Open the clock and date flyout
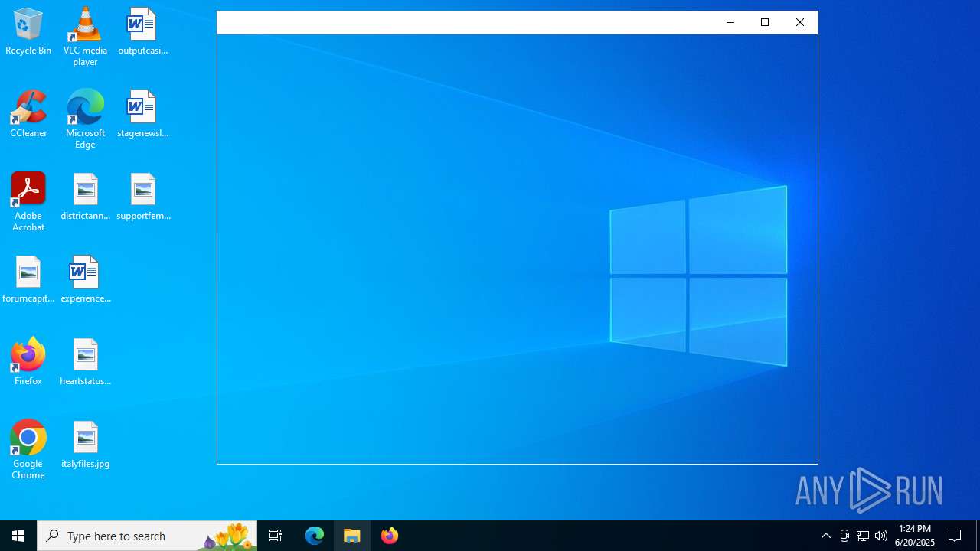Viewport: 980px width, 551px height. pos(915,536)
